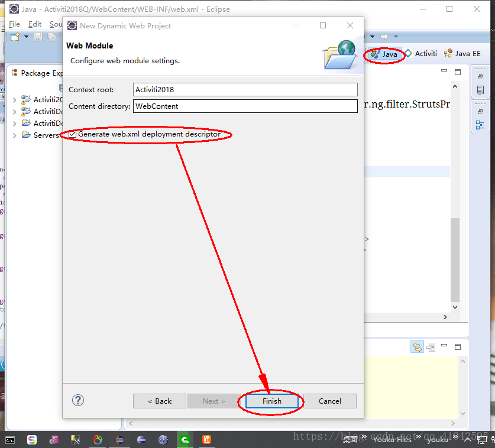This screenshot has width=495, height=448.
Task: Click the Finish button
Action: coord(272,401)
